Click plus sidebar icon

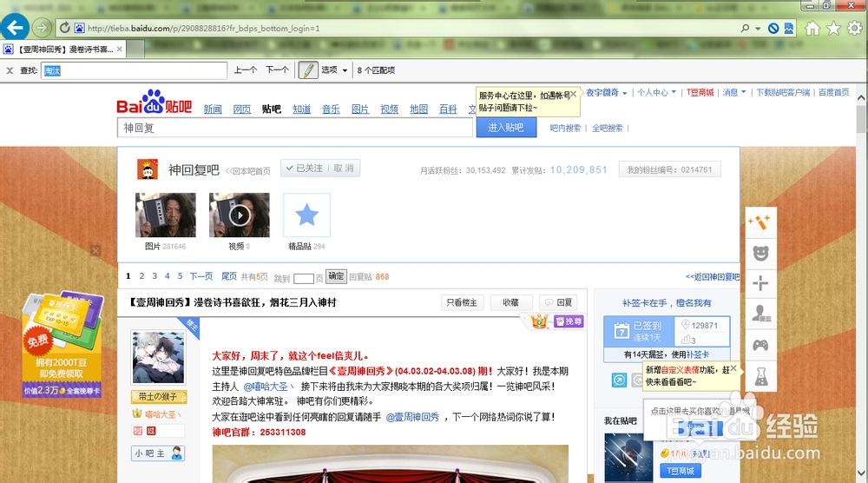[760, 283]
